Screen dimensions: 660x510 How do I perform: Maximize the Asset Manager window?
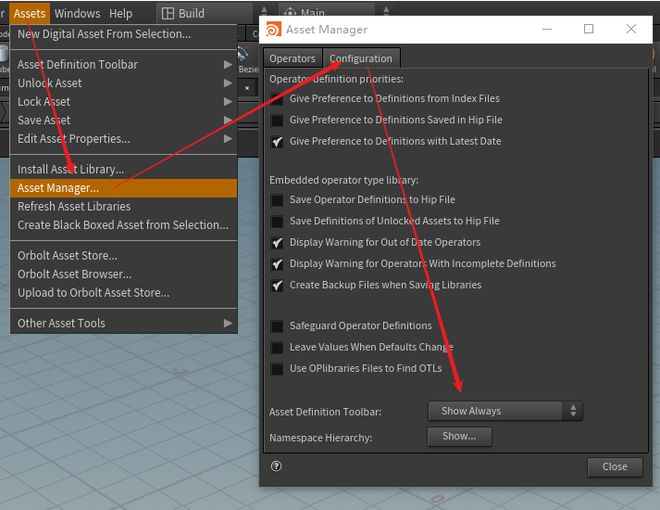pyautogui.click(x=588, y=30)
